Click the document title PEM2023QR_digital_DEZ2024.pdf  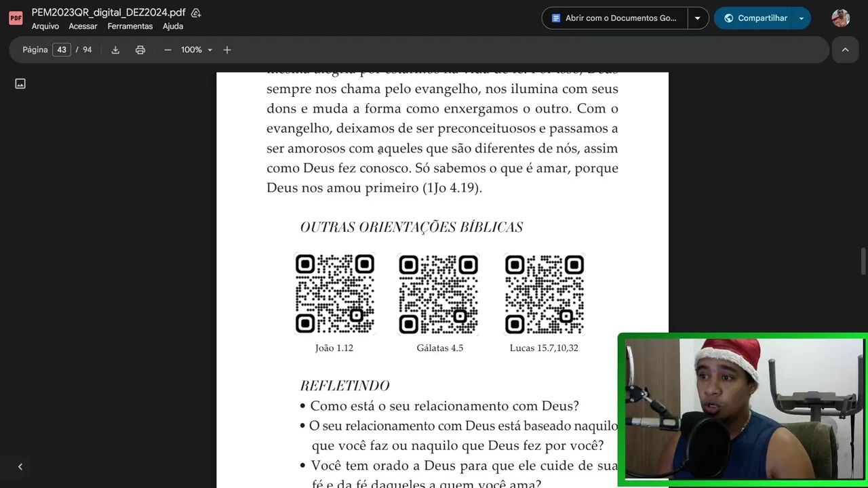108,13
